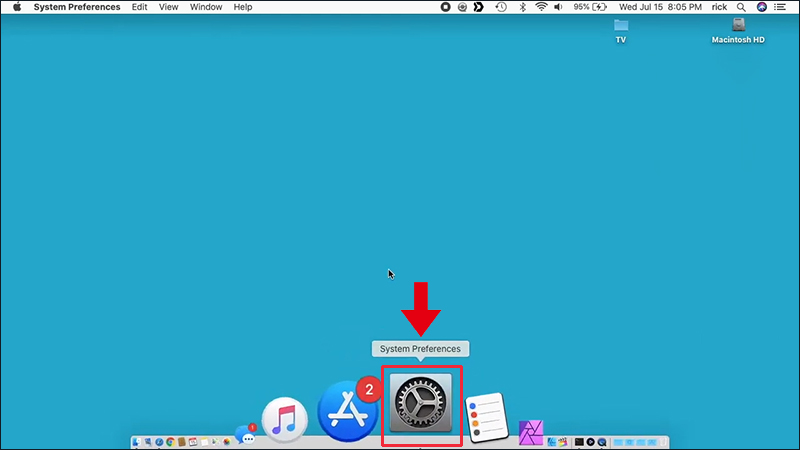Open Time Machine menu bar icon
Viewport: 800px width, 450px height.
coord(501,7)
